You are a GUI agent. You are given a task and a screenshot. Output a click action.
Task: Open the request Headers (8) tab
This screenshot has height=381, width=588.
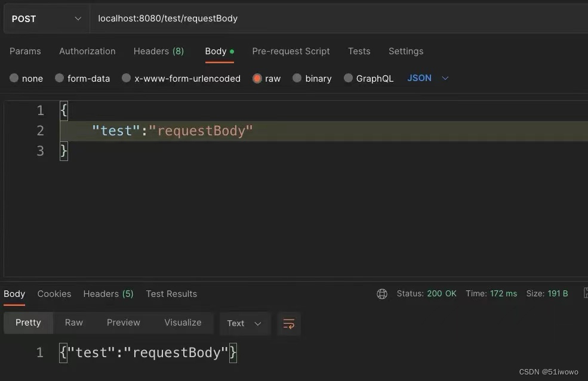(159, 51)
